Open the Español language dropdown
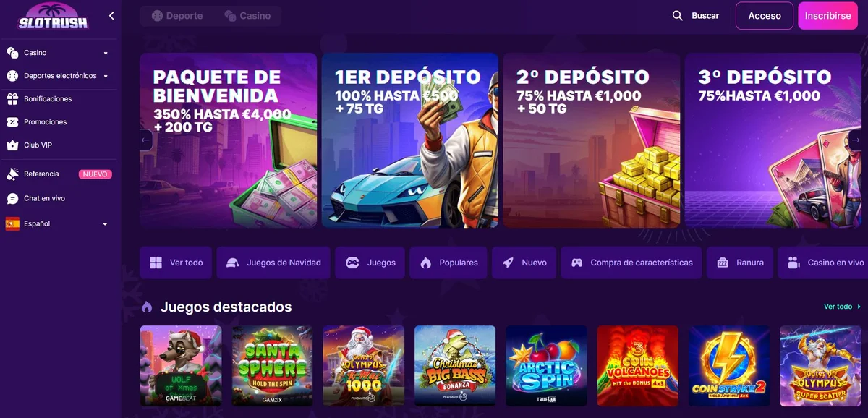This screenshot has width=868, height=418. [x=58, y=224]
